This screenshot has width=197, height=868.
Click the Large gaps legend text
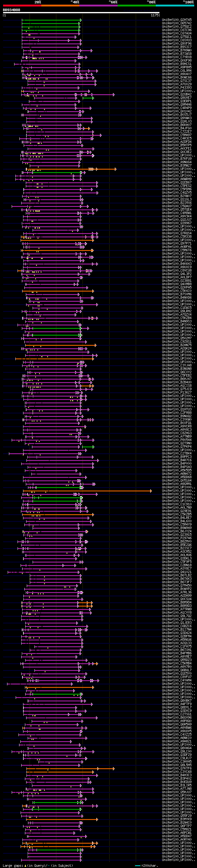click(13, 865)
